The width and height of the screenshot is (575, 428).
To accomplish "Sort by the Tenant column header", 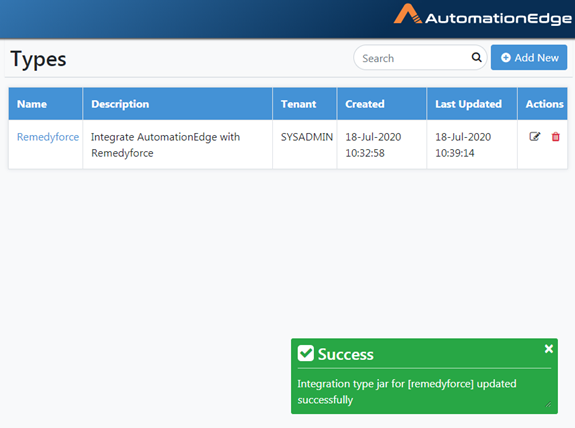I will point(299,104).
